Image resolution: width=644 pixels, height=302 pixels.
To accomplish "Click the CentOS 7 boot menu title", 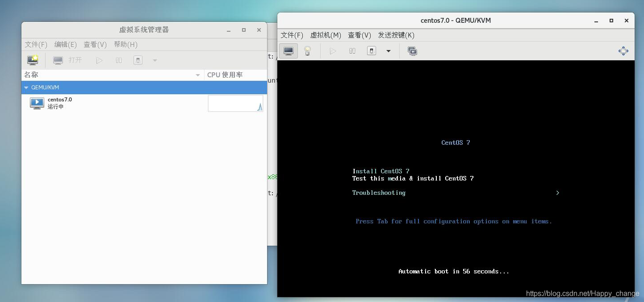I will (456, 143).
